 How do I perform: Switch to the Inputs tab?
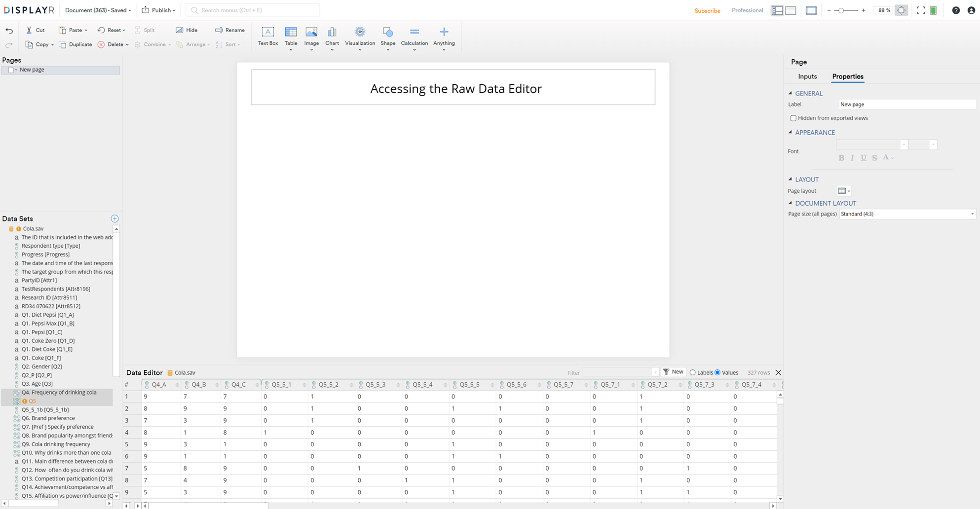807,76
